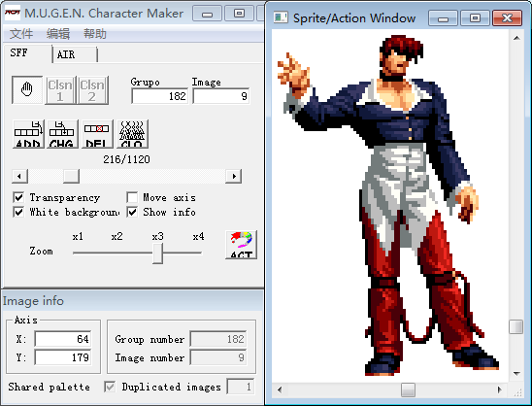Screen dimensions: 532x406
Task: Click the Image info panel header
Action: [x=133, y=301]
